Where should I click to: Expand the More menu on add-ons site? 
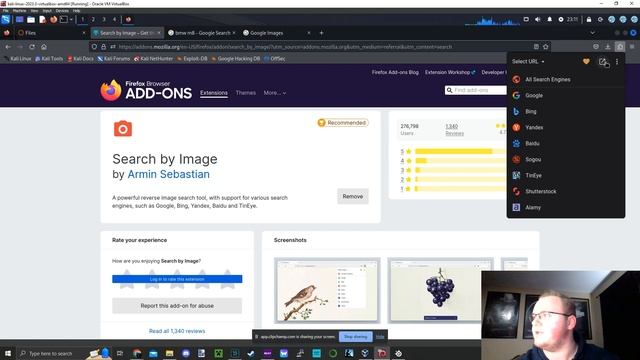point(275,93)
